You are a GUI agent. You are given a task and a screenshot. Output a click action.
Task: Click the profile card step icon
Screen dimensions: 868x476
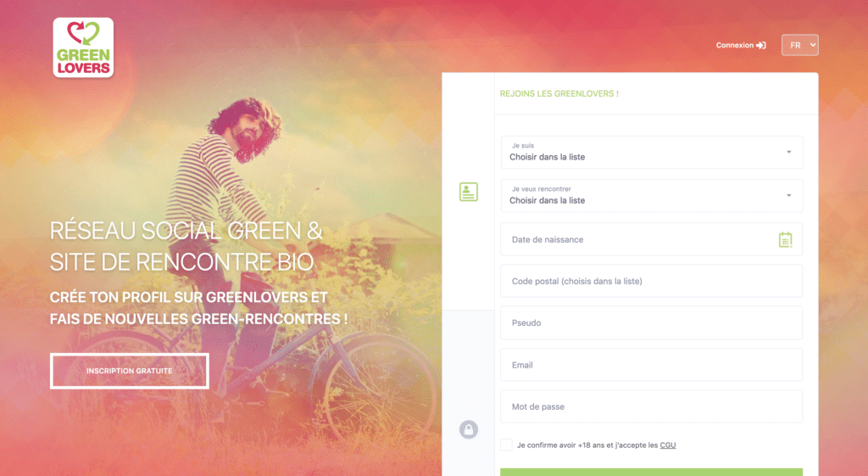click(468, 192)
